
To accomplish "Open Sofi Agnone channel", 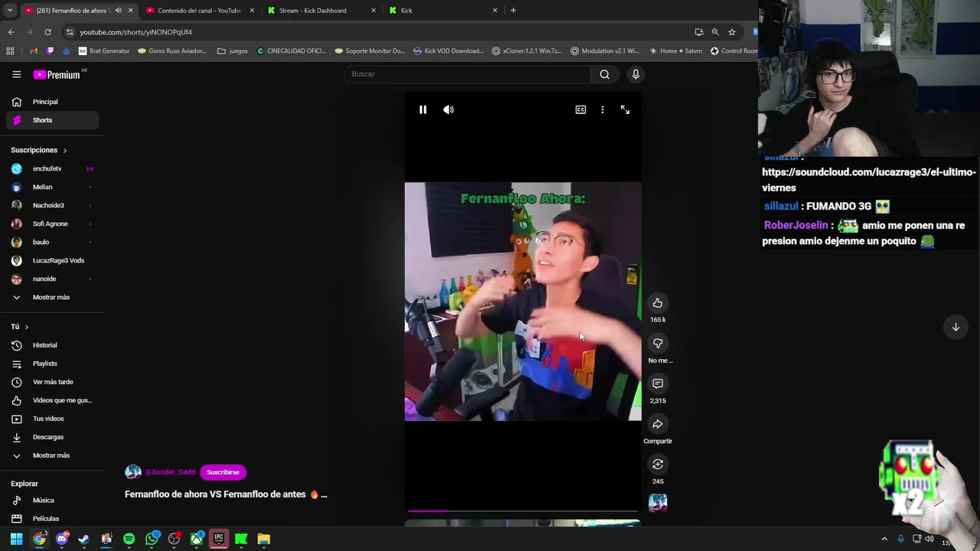I will (x=52, y=223).
